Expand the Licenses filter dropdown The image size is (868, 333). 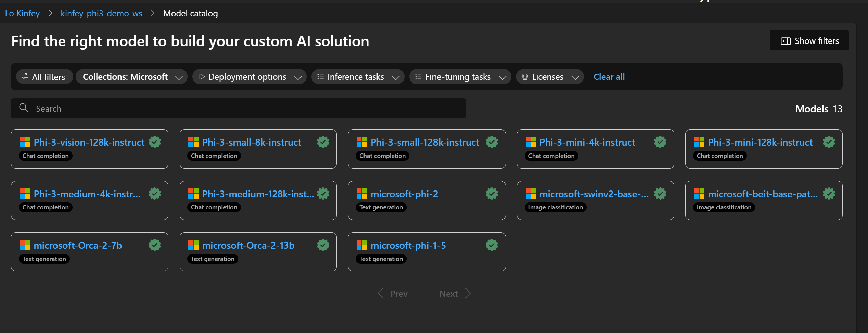tap(550, 77)
